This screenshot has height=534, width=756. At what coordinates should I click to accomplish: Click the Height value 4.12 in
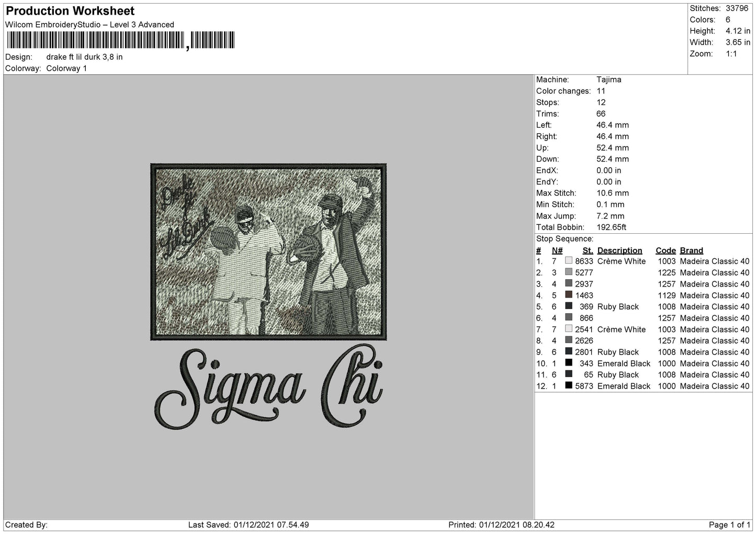pos(738,31)
